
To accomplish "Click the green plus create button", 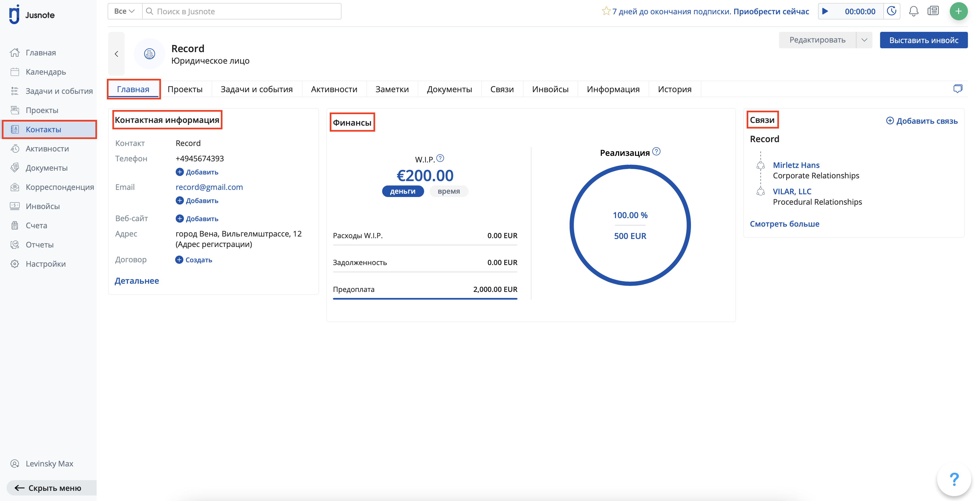I will coord(958,12).
